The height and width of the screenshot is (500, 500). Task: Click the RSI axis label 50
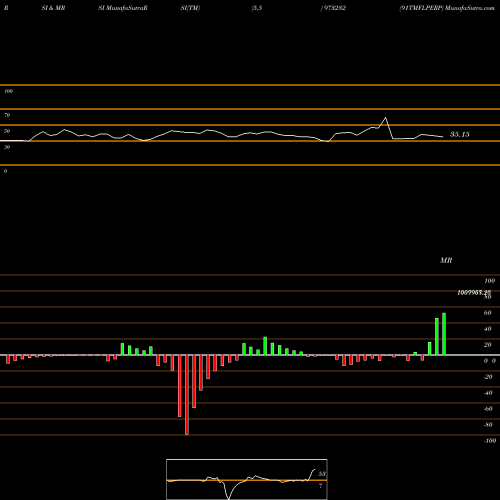coord(7,131)
